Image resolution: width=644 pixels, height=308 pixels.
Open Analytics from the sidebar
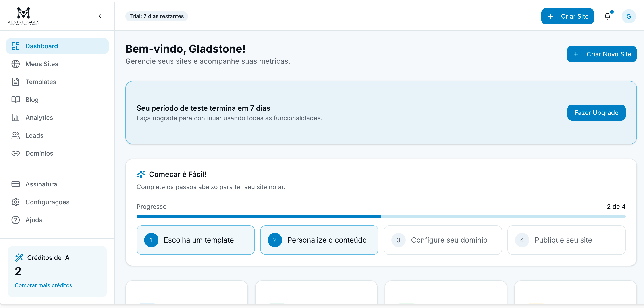tap(39, 117)
